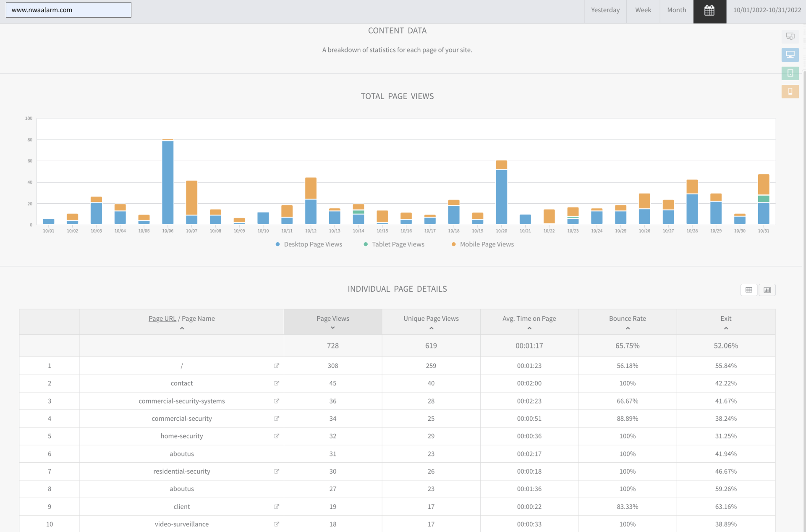Open the calendar date picker icon
This screenshot has width=806, height=532.
coord(709,10)
